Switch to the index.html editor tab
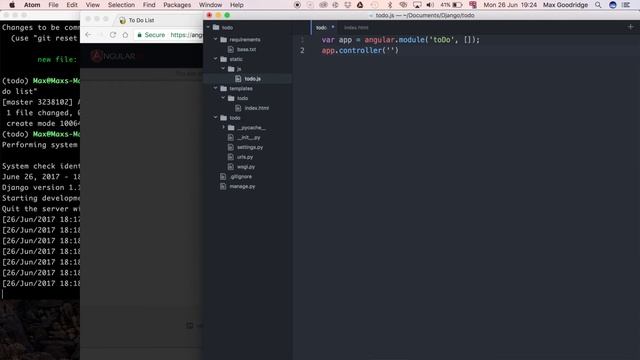 point(356,27)
